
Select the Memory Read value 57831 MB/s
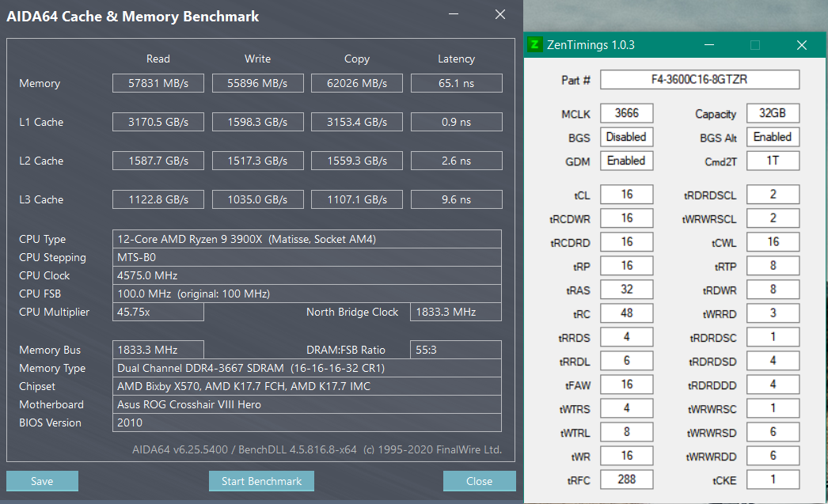click(x=158, y=83)
